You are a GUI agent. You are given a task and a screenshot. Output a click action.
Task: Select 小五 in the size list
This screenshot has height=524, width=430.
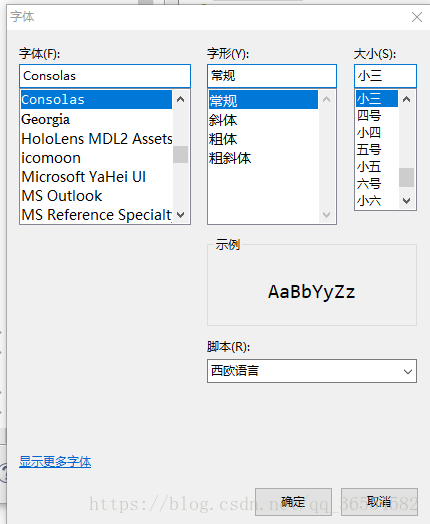[x=377, y=167]
